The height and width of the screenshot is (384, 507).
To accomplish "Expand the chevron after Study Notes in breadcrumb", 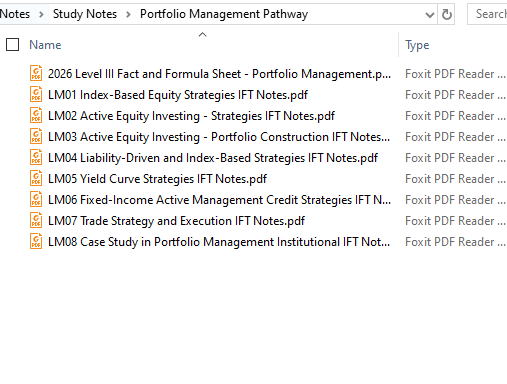I will (x=128, y=14).
